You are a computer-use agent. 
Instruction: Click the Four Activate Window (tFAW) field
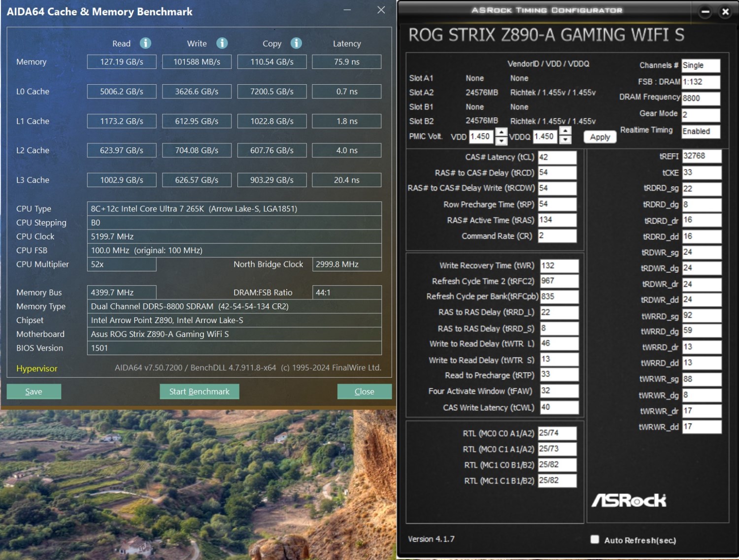tap(559, 391)
